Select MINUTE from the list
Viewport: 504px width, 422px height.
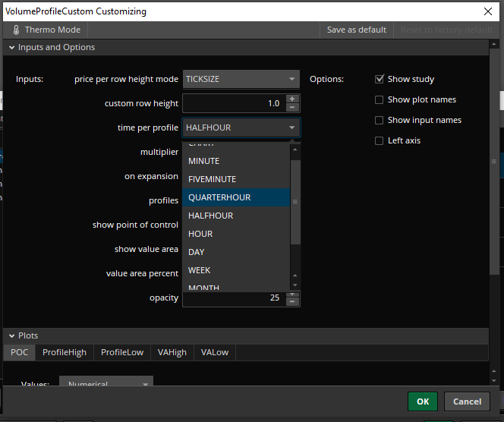pos(236,161)
